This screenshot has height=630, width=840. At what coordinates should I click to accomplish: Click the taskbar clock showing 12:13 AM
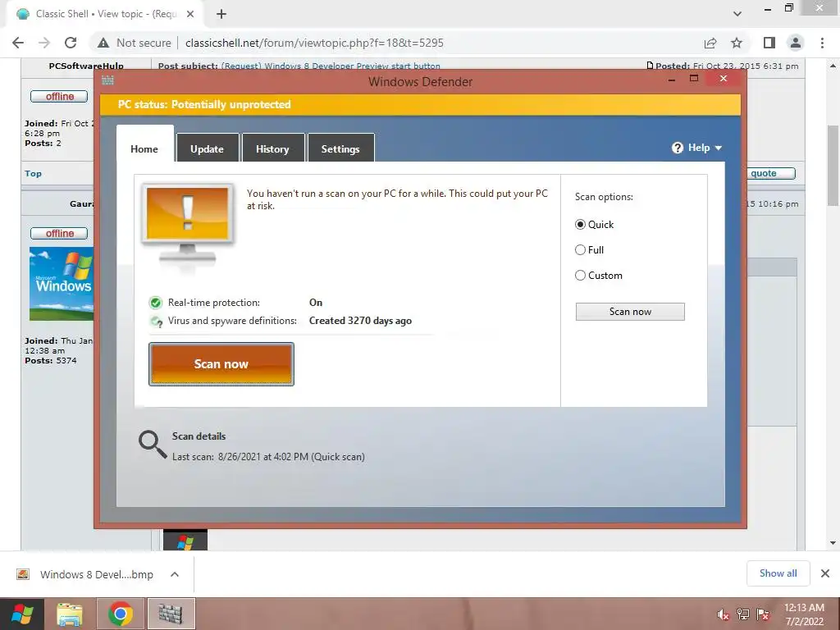(804, 614)
